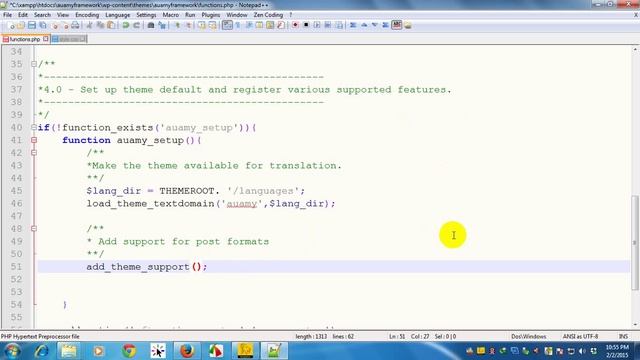640x360 pixels.
Task: Open the File menu
Action: click(7, 15)
